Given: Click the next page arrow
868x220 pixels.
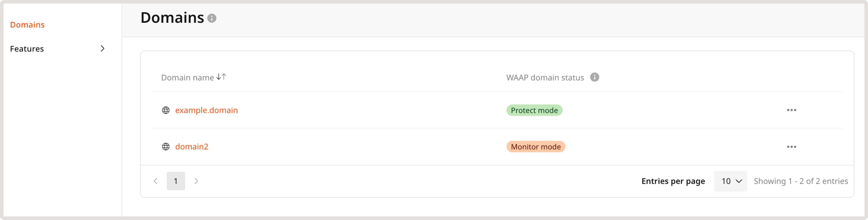Looking at the screenshot, I should click(x=196, y=181).
